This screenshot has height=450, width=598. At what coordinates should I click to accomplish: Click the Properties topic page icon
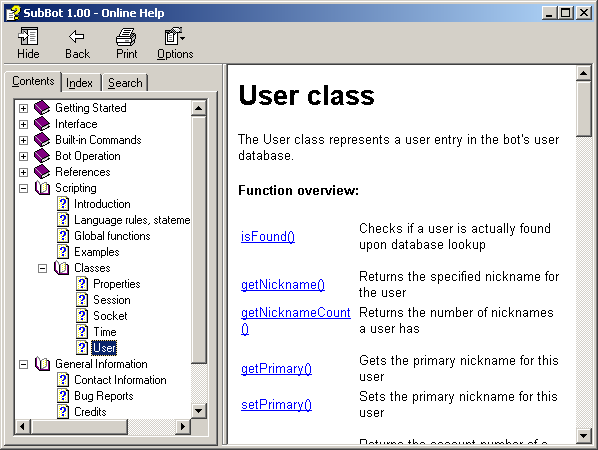tap(82, 284)
